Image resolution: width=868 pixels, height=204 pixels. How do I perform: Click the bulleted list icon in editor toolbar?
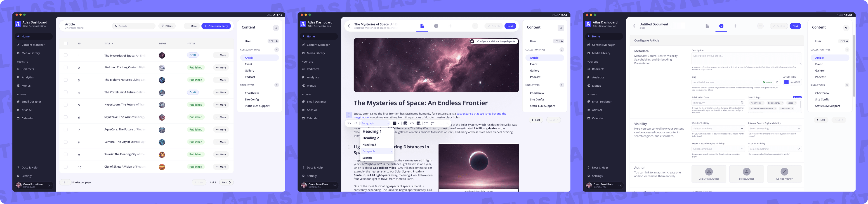[x=426, y=123]
